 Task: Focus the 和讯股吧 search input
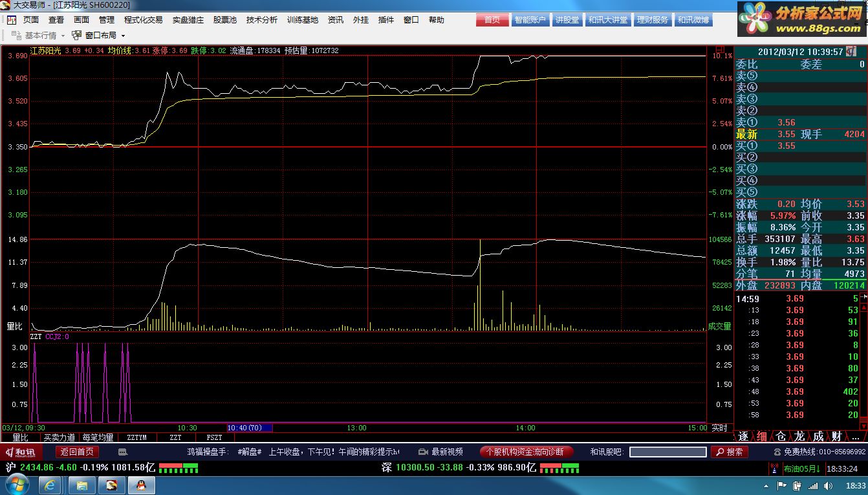tap(667, 452)
